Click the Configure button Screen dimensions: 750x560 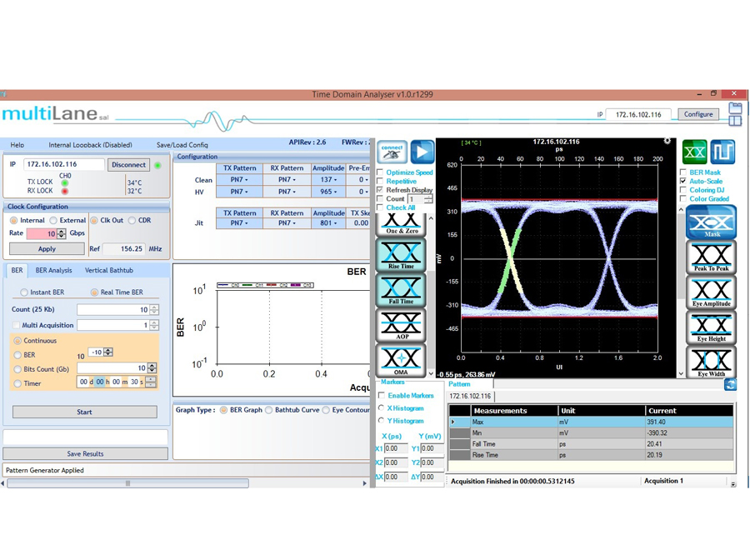(x=698, y=114)
